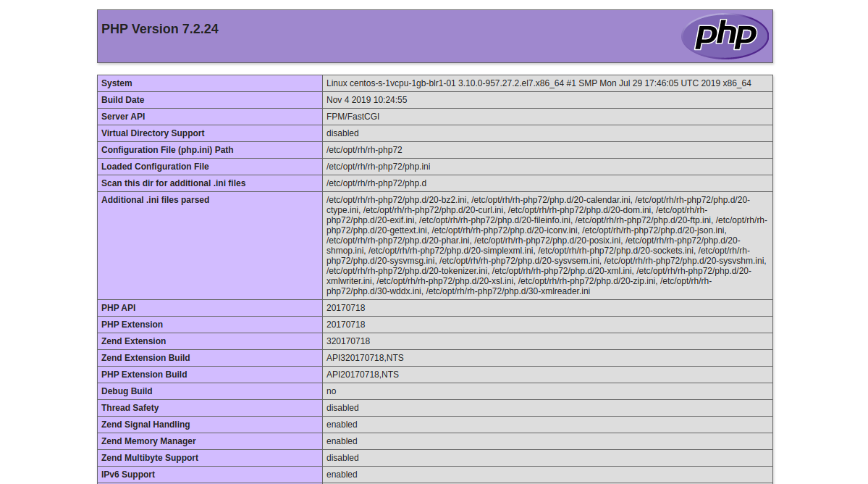Click the Configuration File (php.ini) Path label

click(167, 150)
